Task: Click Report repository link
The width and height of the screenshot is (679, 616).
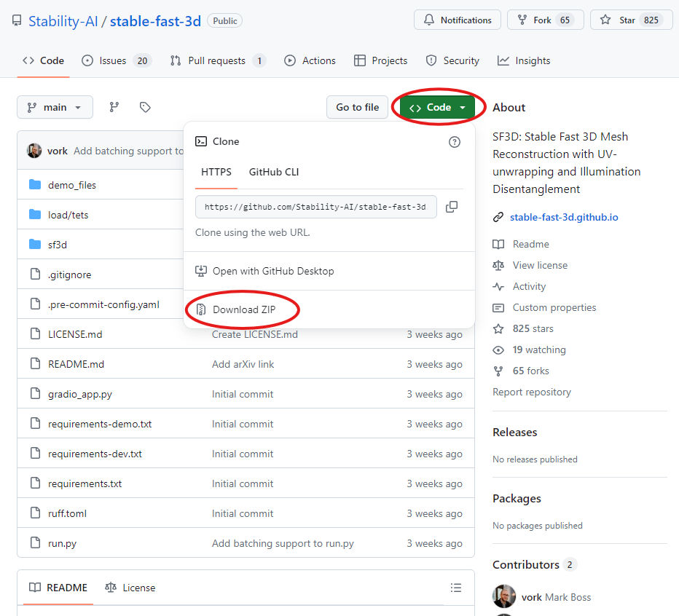Action: (x=532, y=392)
